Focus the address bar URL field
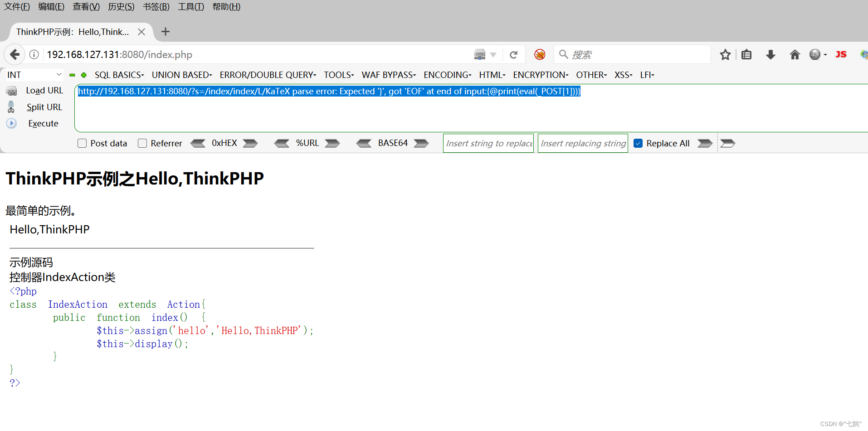The width and height of the screenshot is (868, 431). [258, 55]
